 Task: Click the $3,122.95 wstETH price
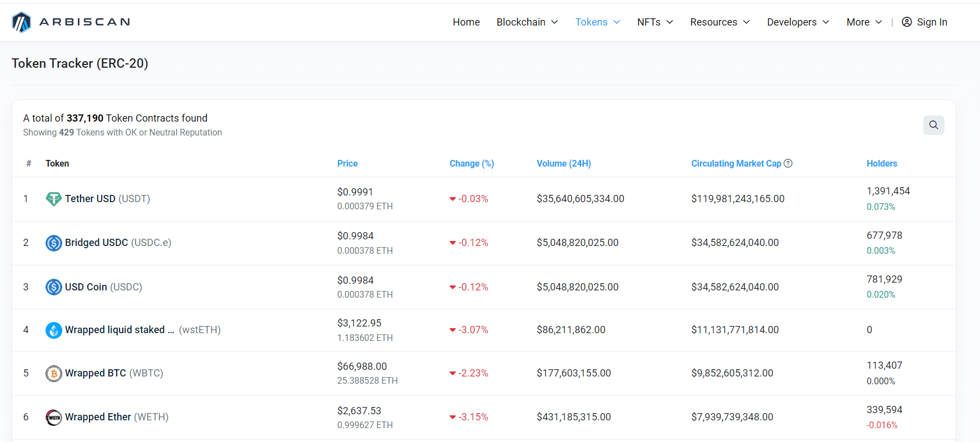pyautogui.click(x=359, y=323)
